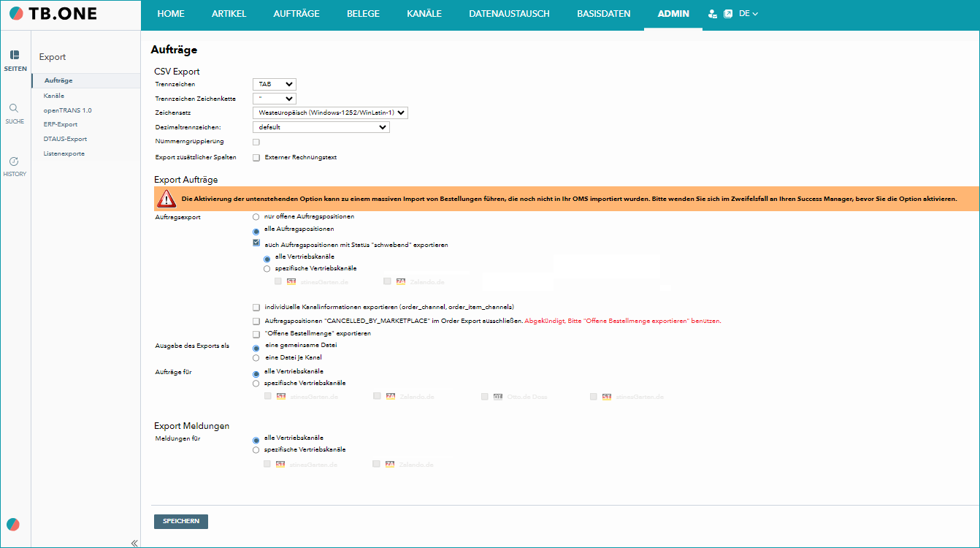
Task: Collapse sidebar with double chevron icon
Action: click(134, 543)
